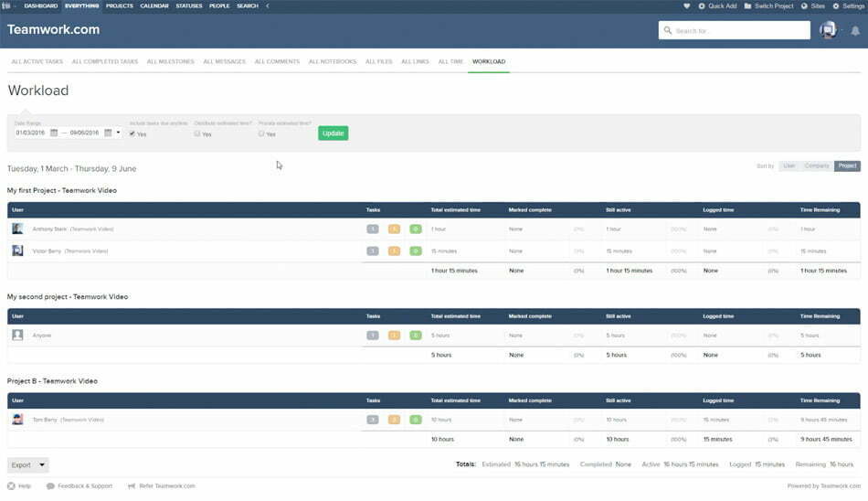The height and width of the screenshot is (501, 868).
Task: Click Tom Berry's green task count badge
Action: (416, 420)
